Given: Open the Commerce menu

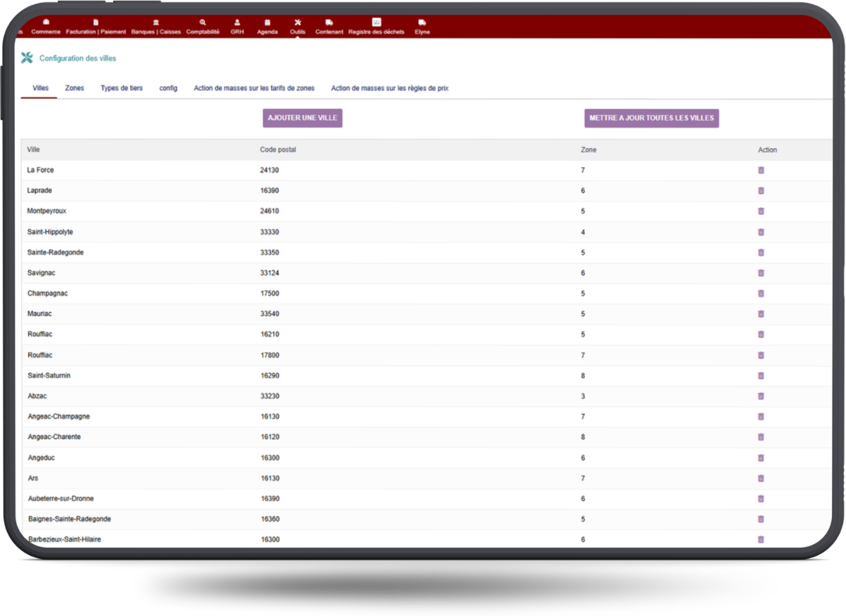Looking at the screenshot, I should pos(46,27).
